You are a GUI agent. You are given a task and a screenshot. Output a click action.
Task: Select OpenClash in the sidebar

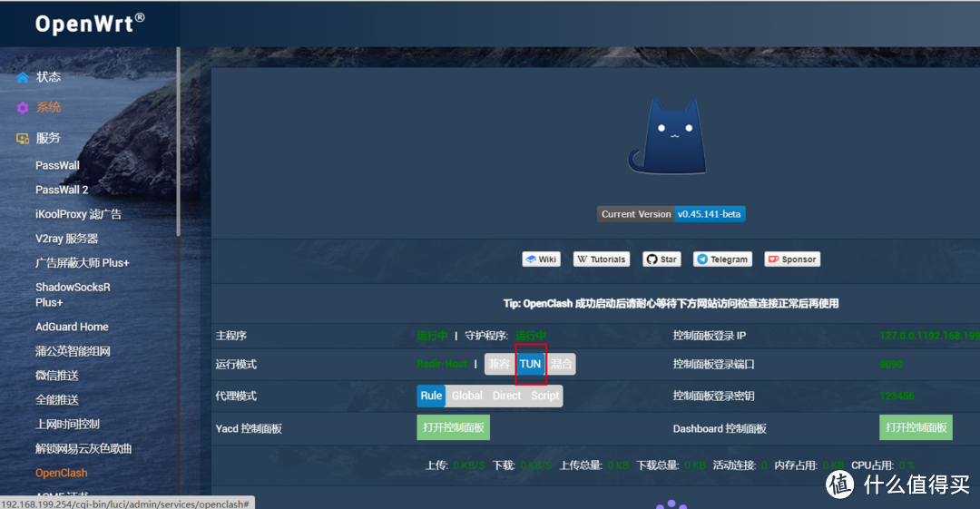(x=62, y=474)
